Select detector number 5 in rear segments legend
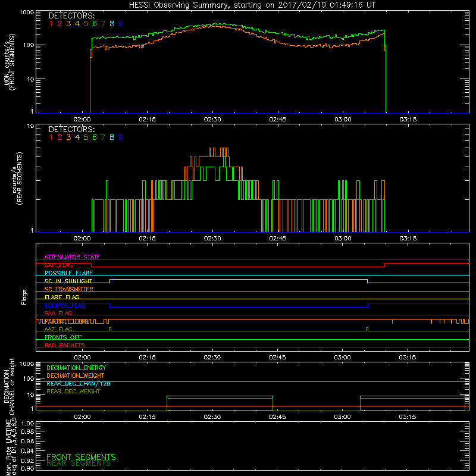The image size is (476, 476). 86,137
